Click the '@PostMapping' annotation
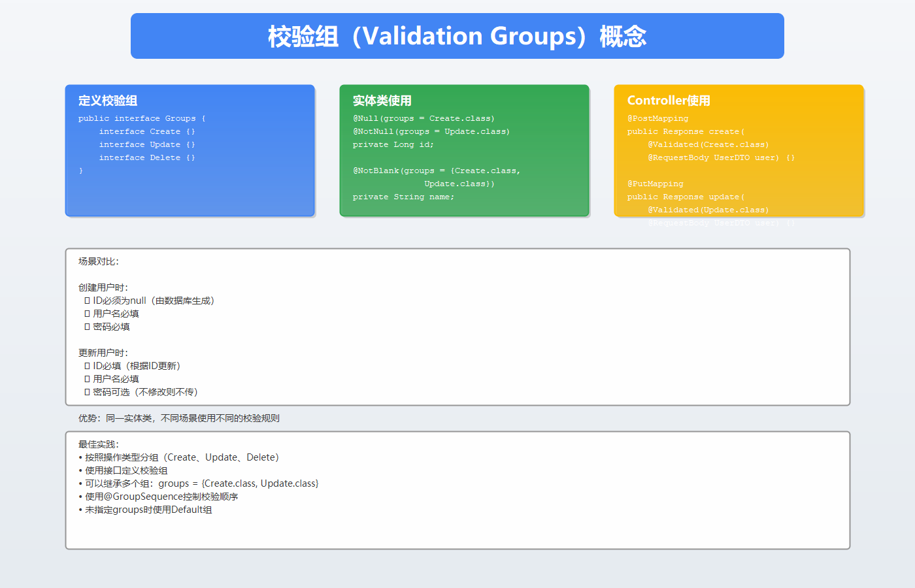 (x=657, y=118)
